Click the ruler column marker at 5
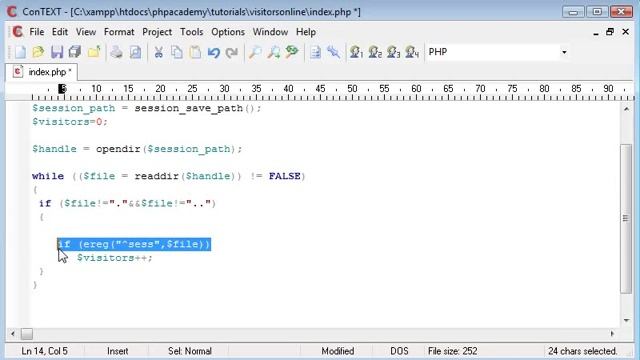 [x=62, y=89]
